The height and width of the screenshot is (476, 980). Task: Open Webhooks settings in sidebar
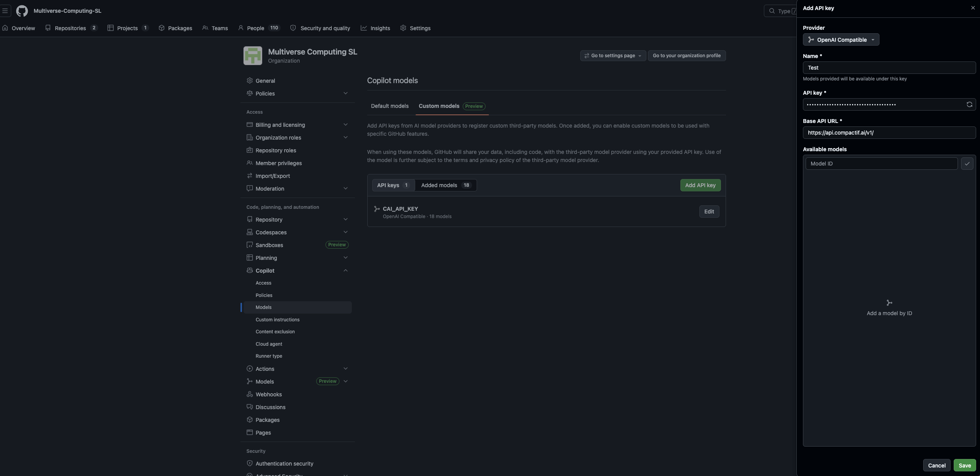coord(297,394)
